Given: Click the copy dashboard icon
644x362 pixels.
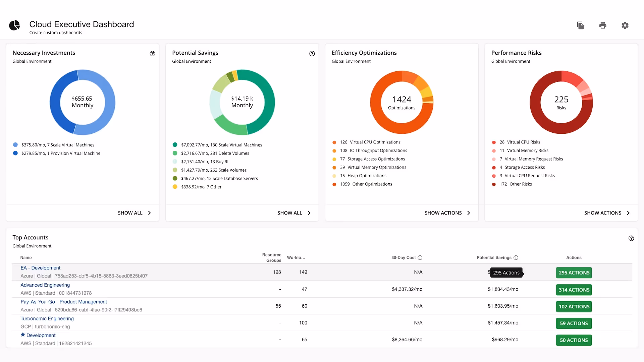Looking at the screenshot, I should (580, 25).
